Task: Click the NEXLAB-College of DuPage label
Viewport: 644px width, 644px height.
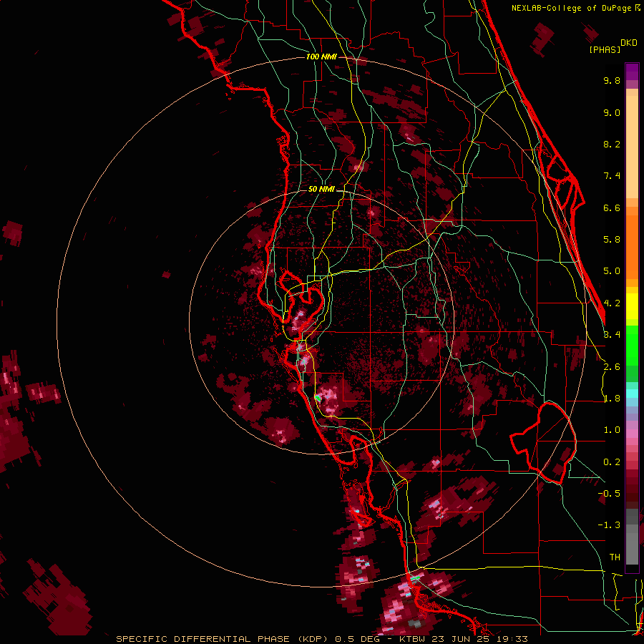Action: pos(571,8)
